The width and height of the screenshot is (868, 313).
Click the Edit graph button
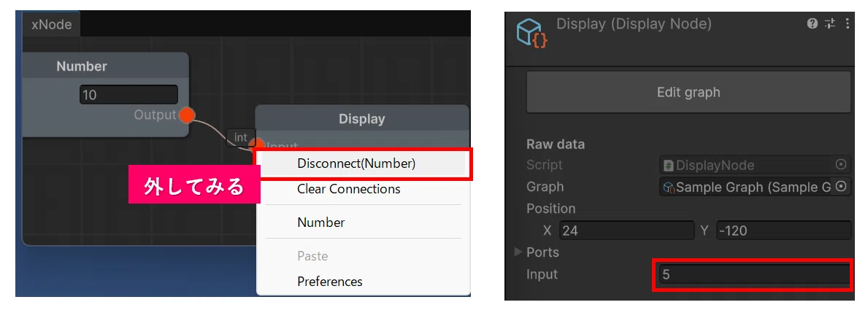pyautogui.click(x=688, y=93)
